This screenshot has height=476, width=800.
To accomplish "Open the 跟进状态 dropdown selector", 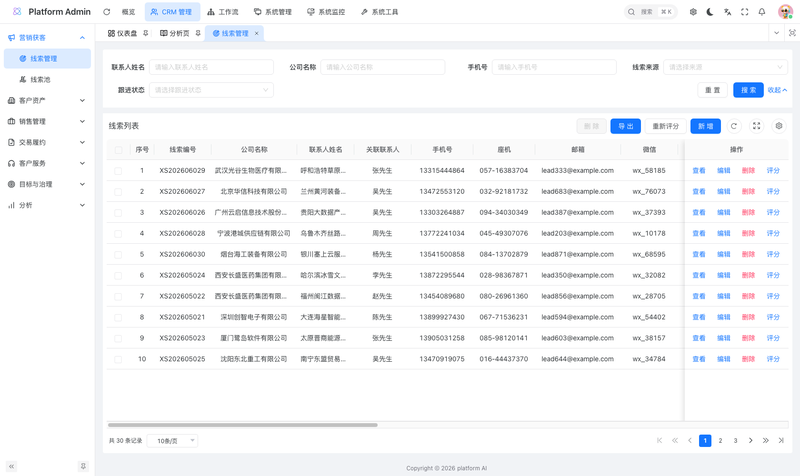I will [x=211, y=90].
